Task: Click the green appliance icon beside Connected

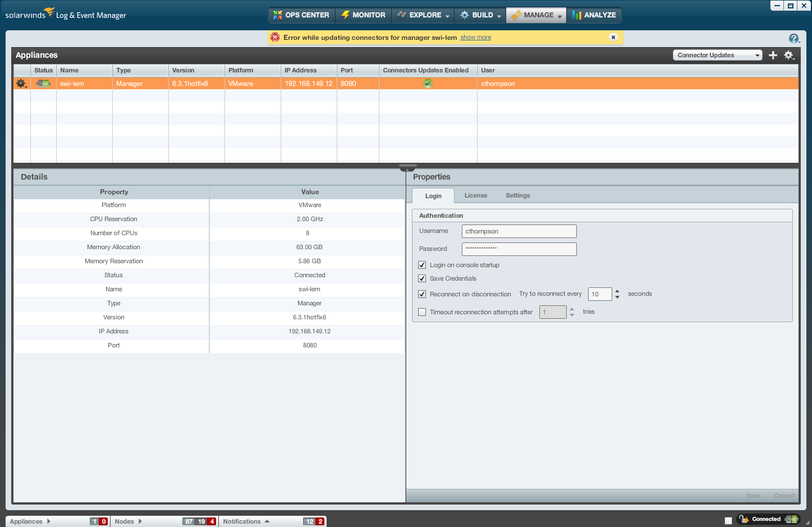Action: (x=792, y=519)
